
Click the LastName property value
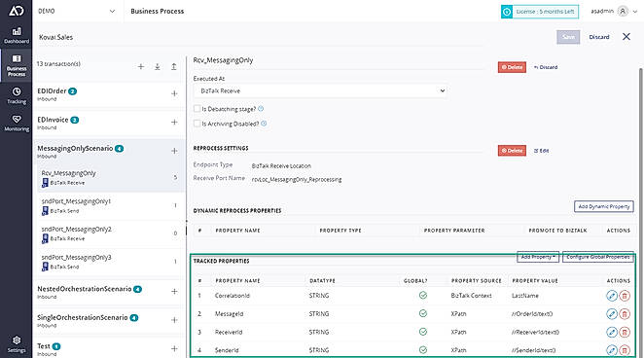[x=525, y=296]
